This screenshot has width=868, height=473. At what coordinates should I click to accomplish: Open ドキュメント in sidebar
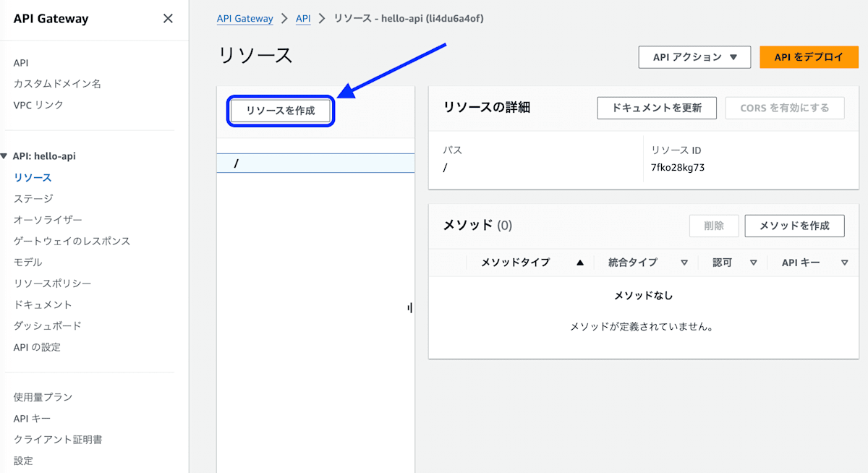[x=43, y=304]
